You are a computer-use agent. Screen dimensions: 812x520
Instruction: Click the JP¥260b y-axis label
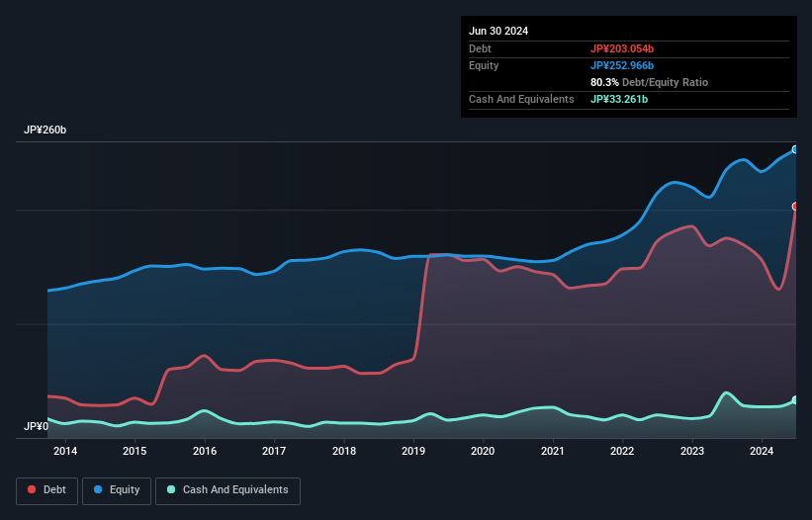point(45,130)
